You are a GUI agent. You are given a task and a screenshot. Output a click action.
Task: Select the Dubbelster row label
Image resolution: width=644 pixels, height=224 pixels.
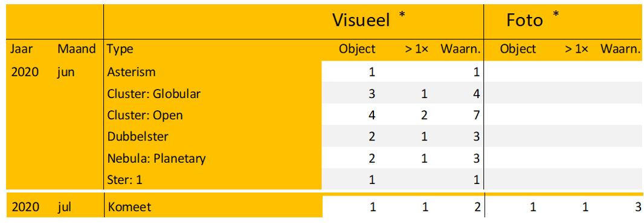pos(138,137)
